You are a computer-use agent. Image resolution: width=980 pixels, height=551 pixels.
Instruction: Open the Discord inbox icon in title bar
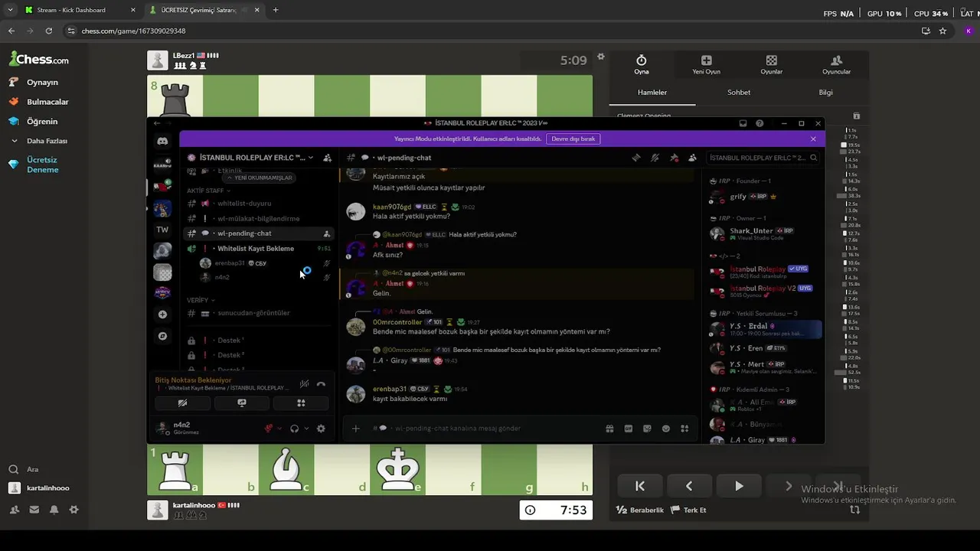pyautogui.click(x=743, y=123)
